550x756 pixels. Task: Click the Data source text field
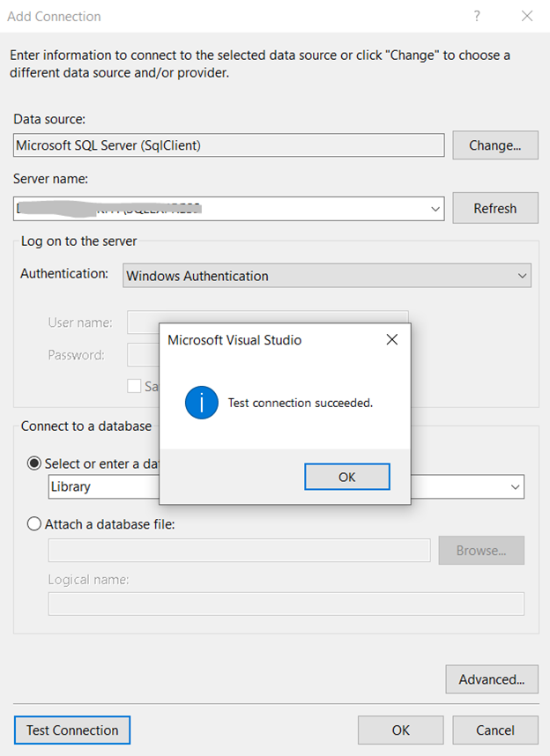pyautogui.click(x=228, y=145)
